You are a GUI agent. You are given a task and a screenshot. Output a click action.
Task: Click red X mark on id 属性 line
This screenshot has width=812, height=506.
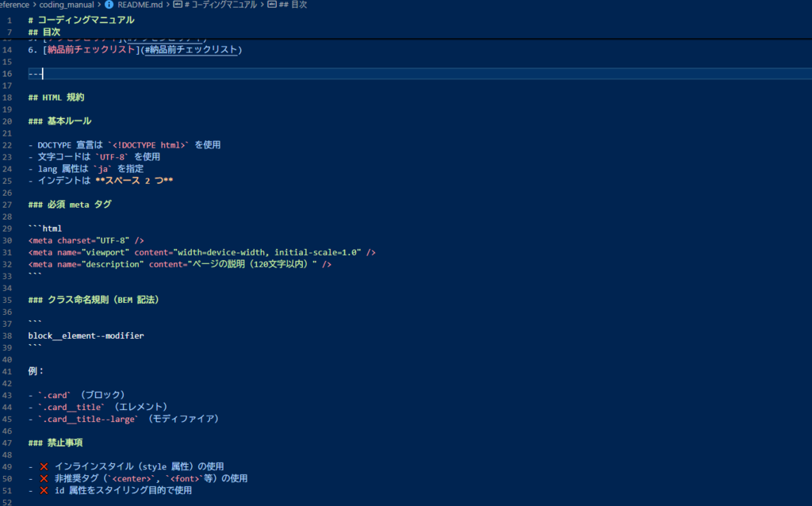tap(44, 490)
